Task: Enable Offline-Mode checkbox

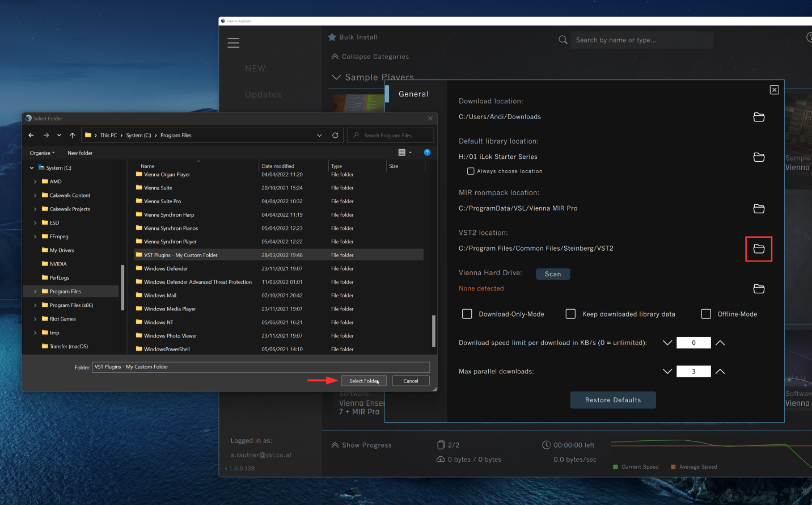Action: pos(706,314)
